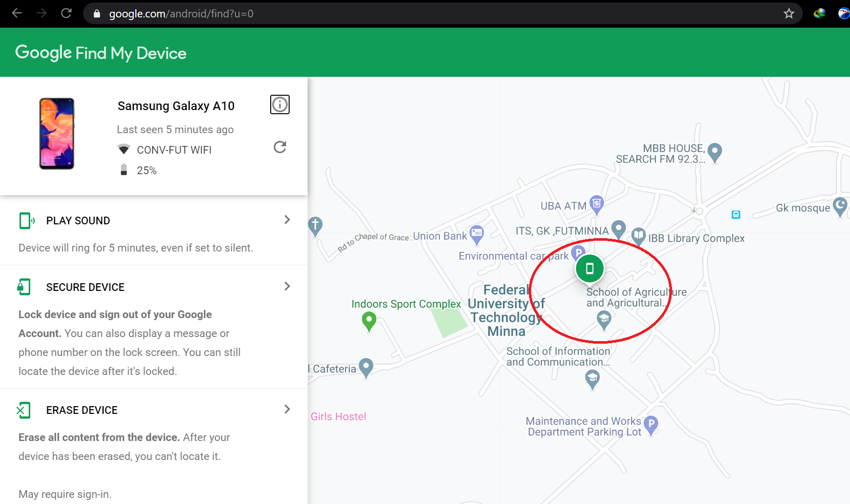Bookmark this page with star icon

[788, 14]
